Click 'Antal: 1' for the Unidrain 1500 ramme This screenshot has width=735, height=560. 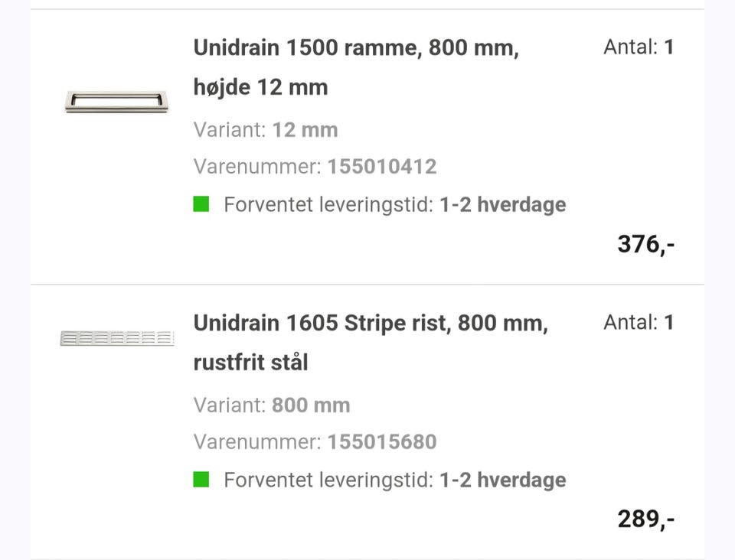pos(638,47)
